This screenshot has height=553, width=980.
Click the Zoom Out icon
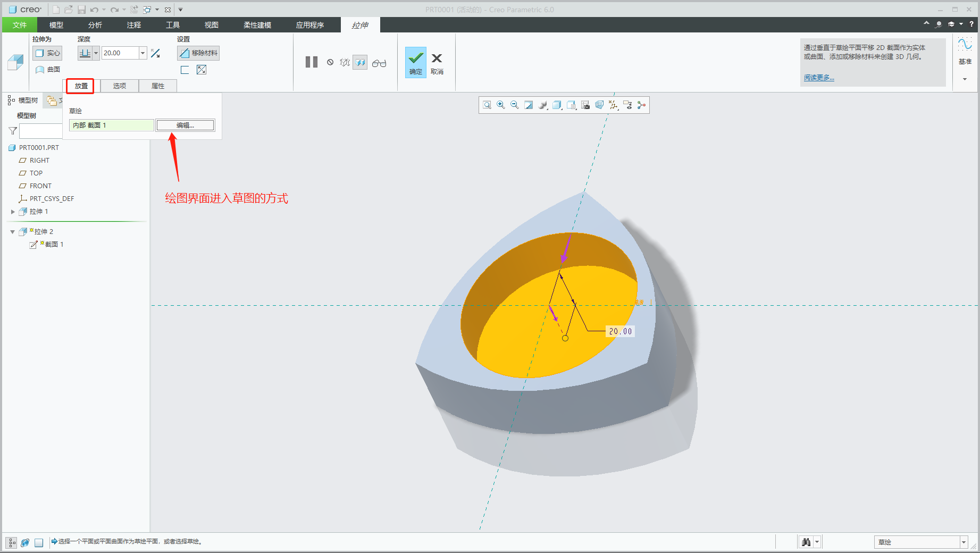click(x=515, y=105)
